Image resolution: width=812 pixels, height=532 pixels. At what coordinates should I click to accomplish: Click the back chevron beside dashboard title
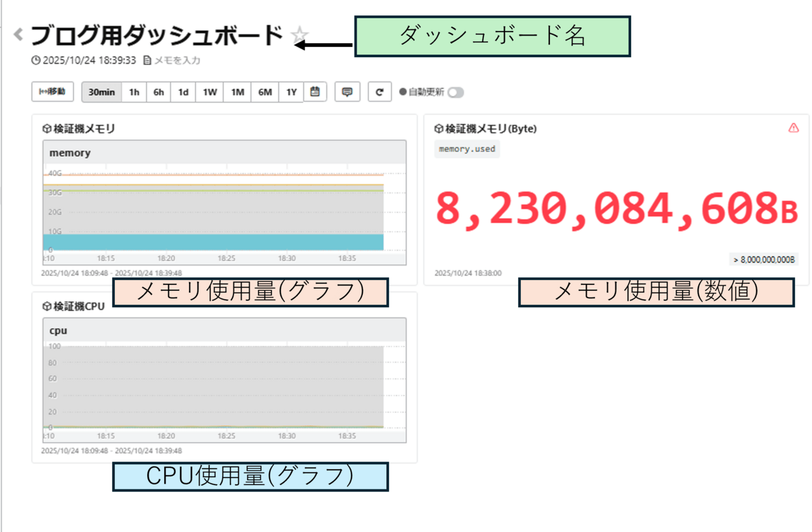point(18,34)
